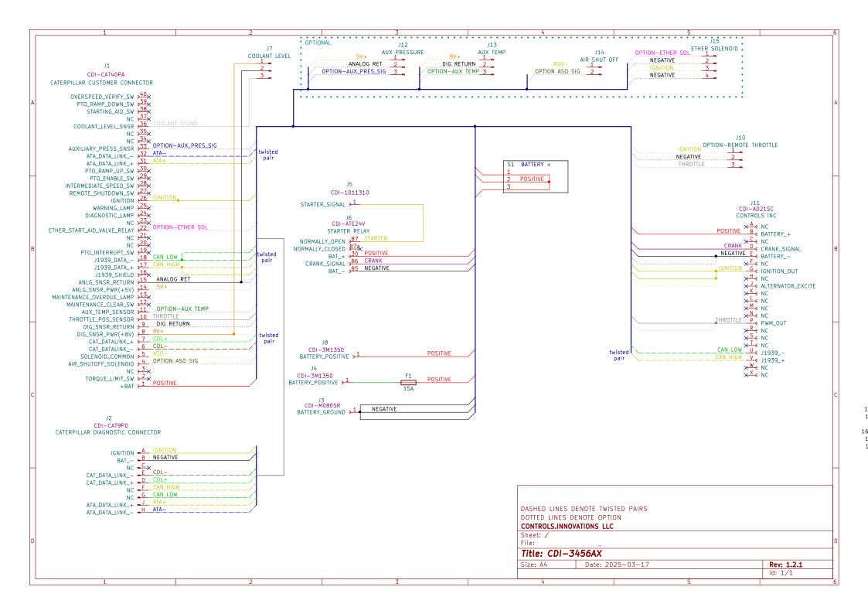Select the J6 STARTER RELAY label
This screenshot has height=614, width=868.
coord(349,230)
